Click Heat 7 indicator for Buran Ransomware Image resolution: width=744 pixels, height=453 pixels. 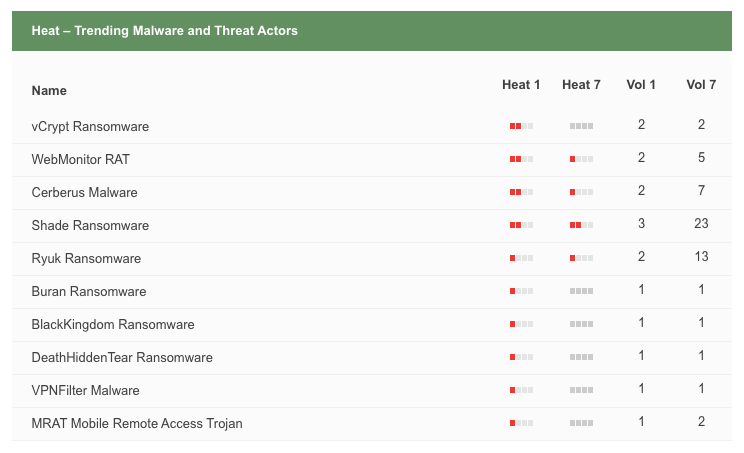581,291
